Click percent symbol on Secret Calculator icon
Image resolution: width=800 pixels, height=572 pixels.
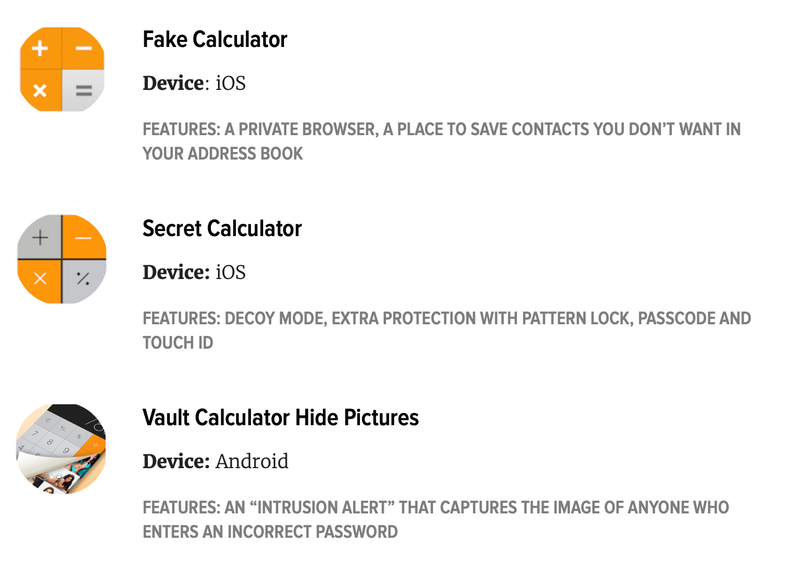pyautogui.click(x=83, y=279)
